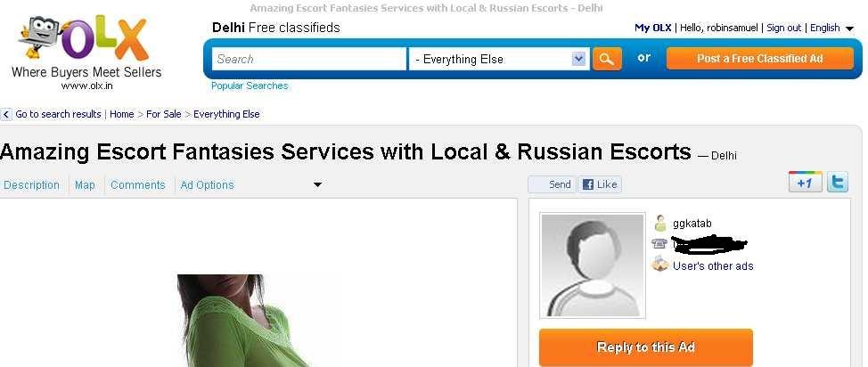Click the Google +1 button
Screen dimensions: 868x367
coord(805,182)
